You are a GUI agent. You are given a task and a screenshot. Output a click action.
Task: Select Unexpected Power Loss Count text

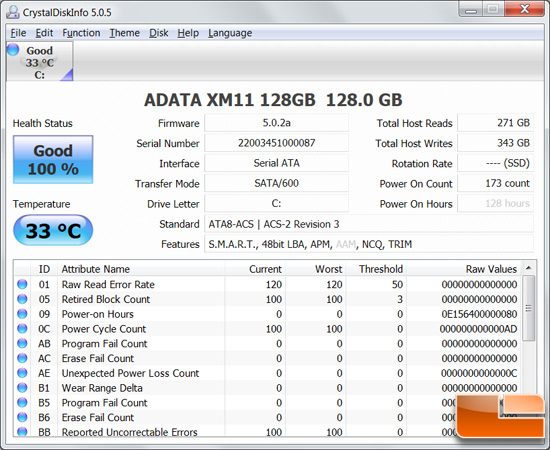(x=130, y=373)
